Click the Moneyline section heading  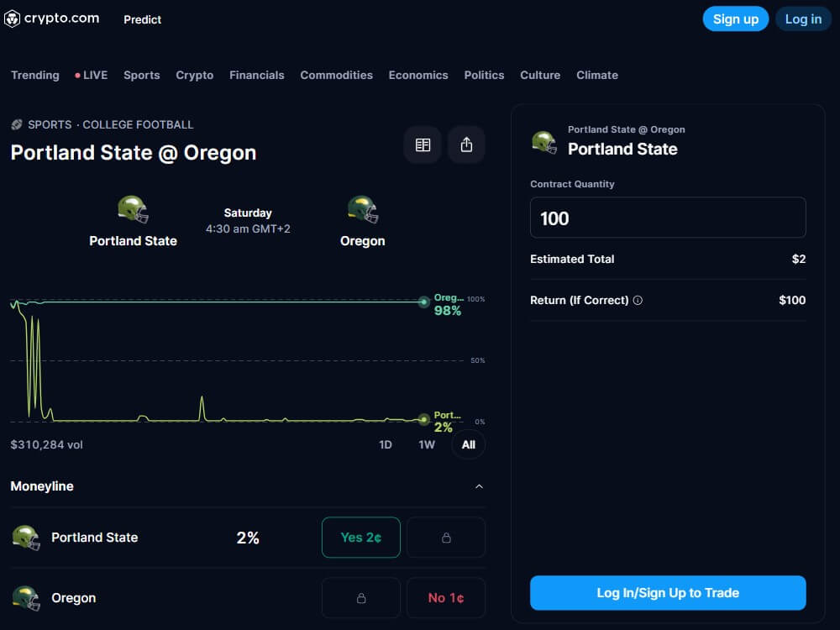[42, 486]
